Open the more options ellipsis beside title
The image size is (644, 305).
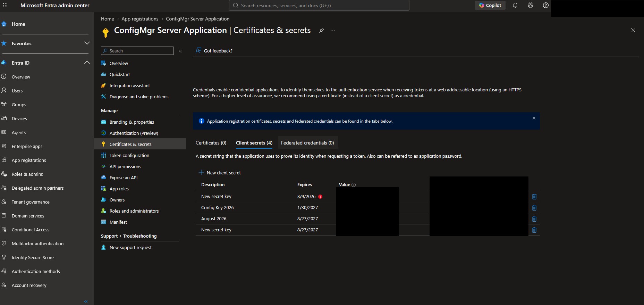point(333,30)
